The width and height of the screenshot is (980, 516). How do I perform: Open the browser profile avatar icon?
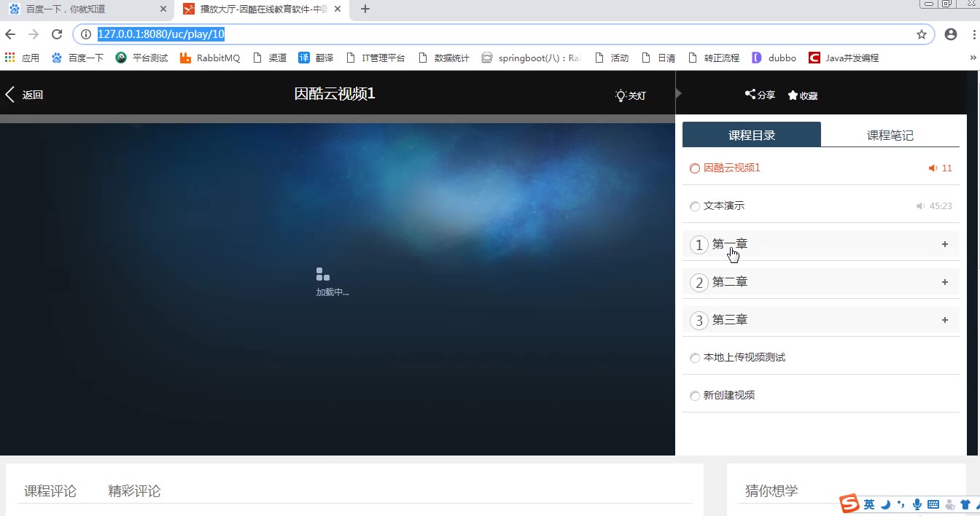pos(950,34)
